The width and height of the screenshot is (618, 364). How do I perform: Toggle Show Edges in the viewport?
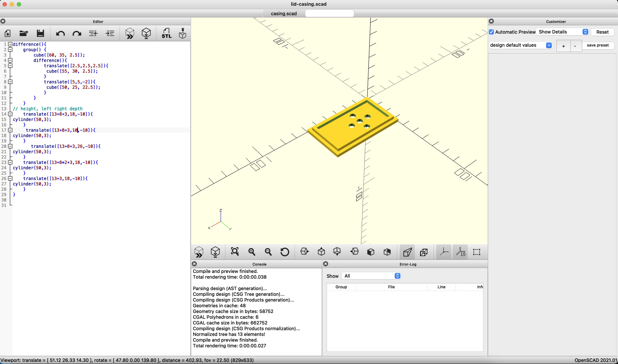(476, 252)
